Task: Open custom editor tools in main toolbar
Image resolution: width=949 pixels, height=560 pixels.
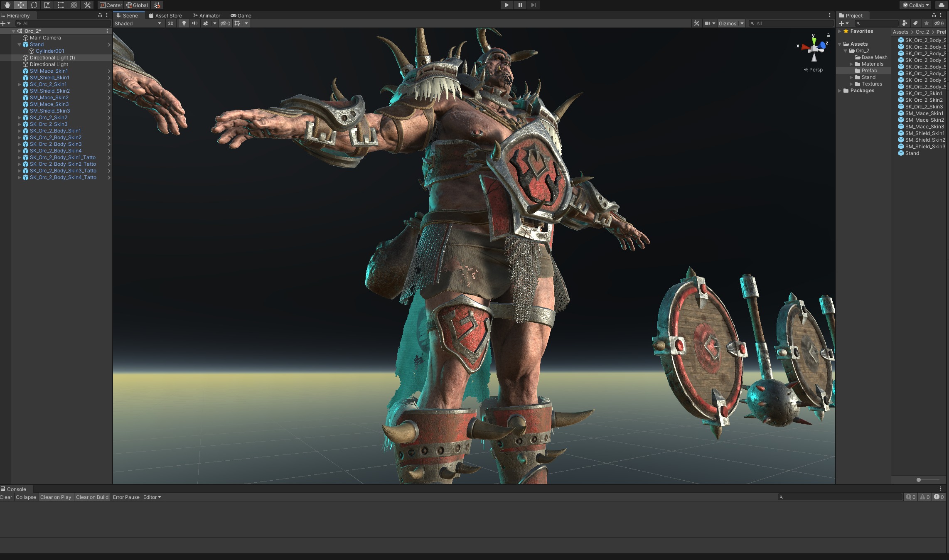Action: [x=87, y=5]
